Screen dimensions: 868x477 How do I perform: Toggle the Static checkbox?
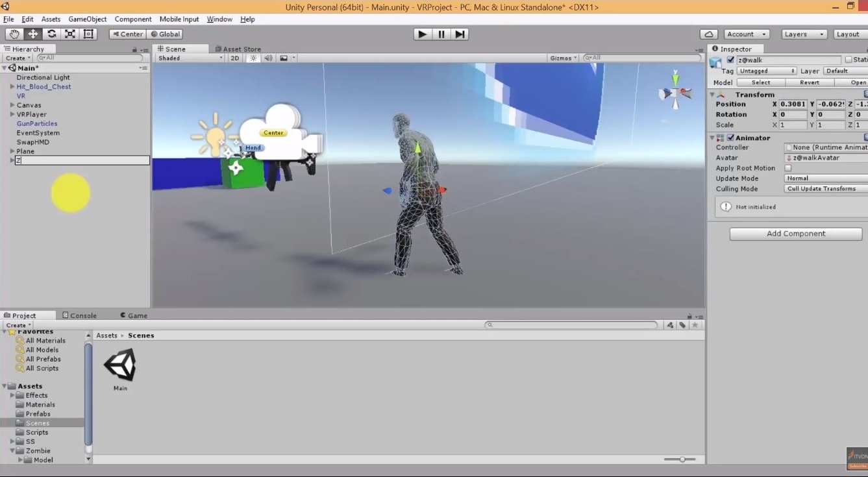coord(849,60)
